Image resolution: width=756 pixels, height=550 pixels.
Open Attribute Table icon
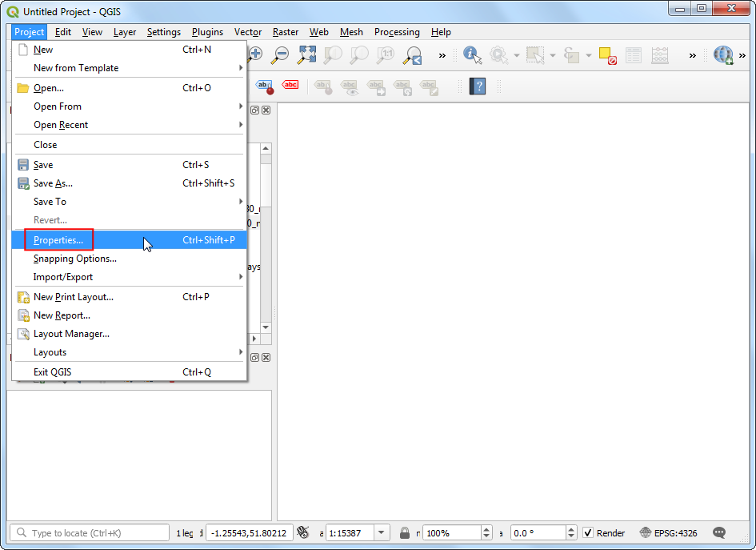(x=634, y=55)
